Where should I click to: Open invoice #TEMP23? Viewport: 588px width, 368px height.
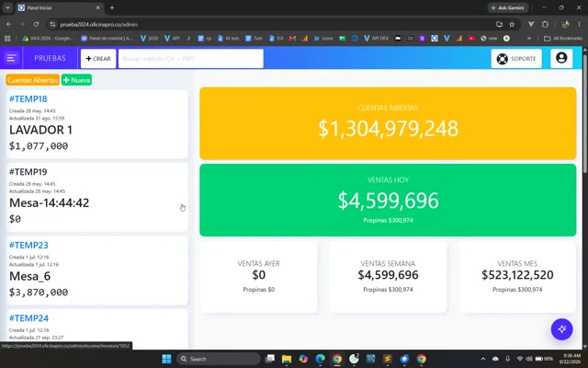coord(28,246)
